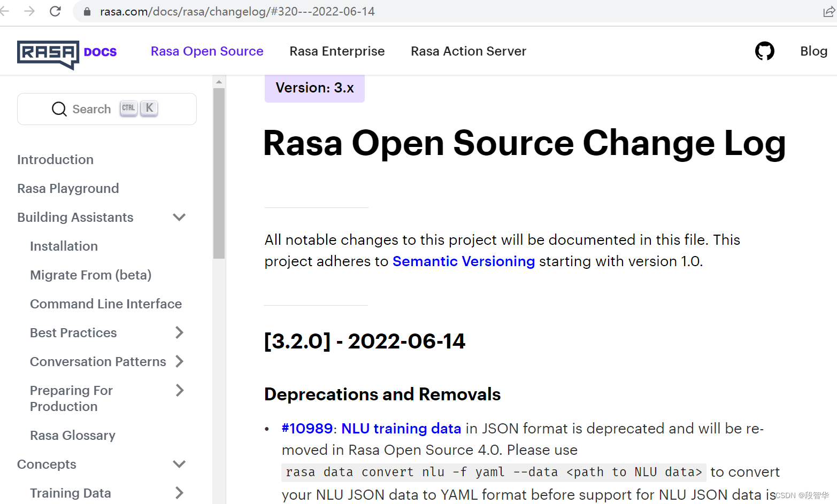Open the Rasa Action Server tab
Image resolution: width=837 pixels, height=504 pixels.
(x=469, y=51)
